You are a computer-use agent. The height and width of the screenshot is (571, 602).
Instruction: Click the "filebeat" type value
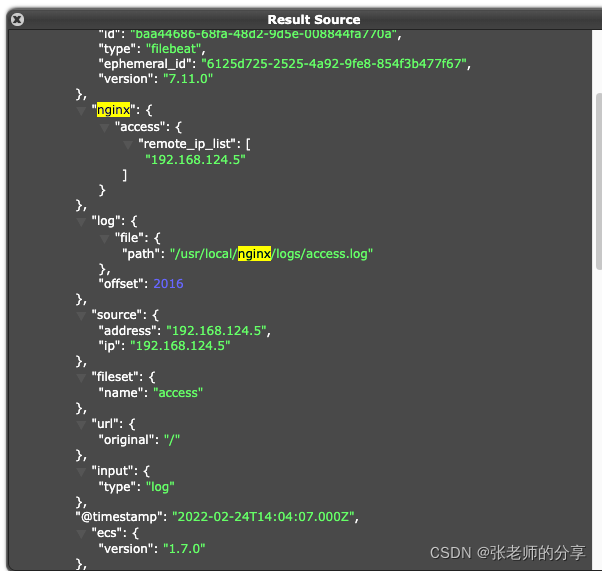(x=174, y=49)
